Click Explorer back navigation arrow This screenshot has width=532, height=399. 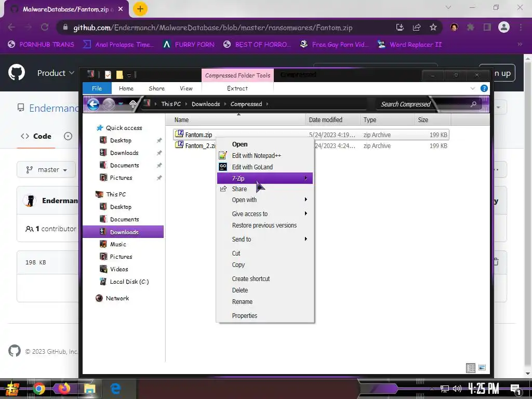pos(93,104)
